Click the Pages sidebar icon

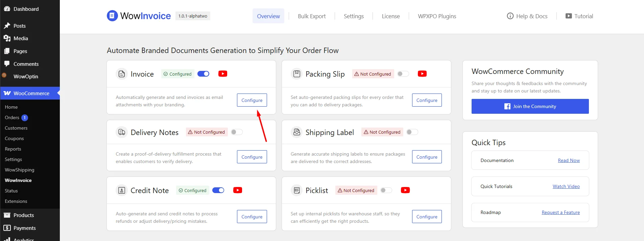(x=7, y=51)
